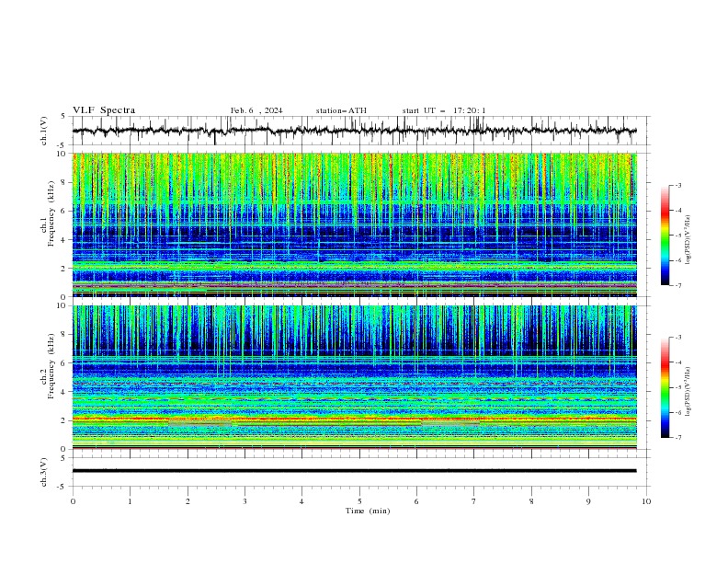Click the "start UT = 17:20:1" text
The width and height of the screenshot is (728, 563).
(x=444, y=110)
